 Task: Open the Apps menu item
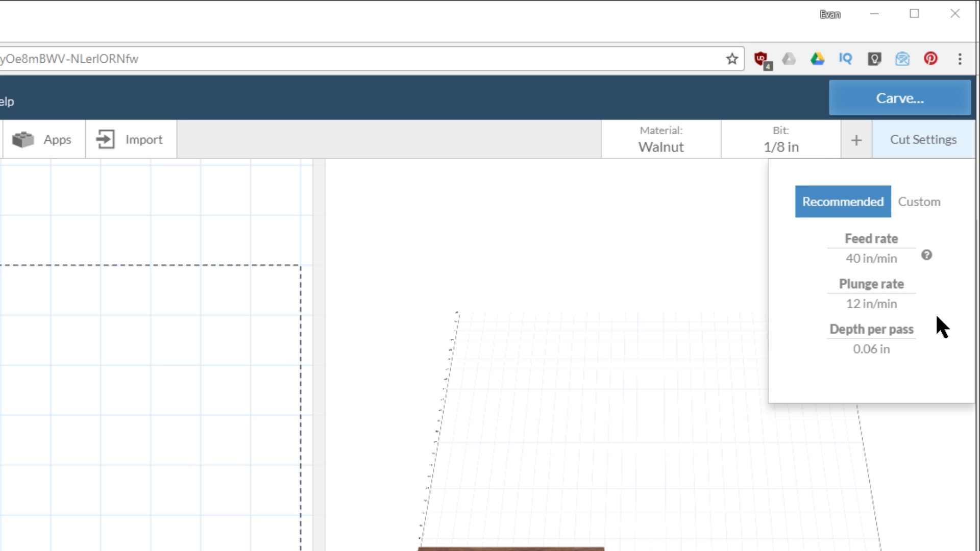pos(43,139)
